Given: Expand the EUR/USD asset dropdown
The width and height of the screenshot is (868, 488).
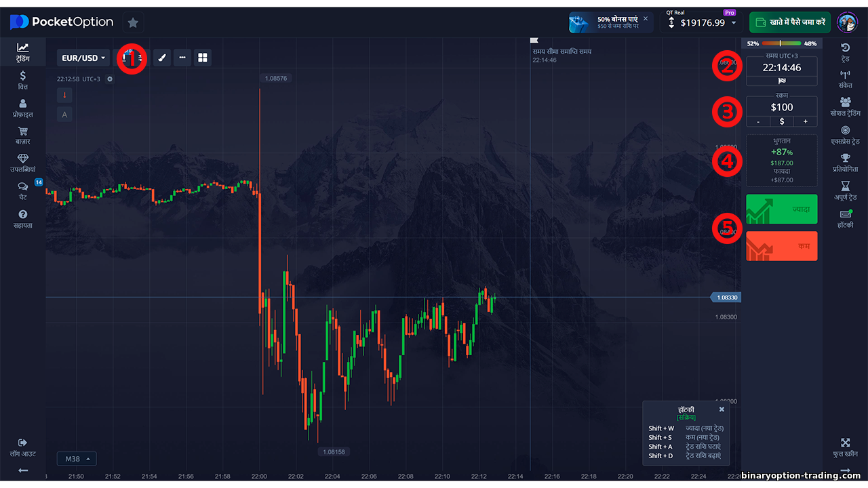Looking at the screenshot, I should click(x=83, y=58).
